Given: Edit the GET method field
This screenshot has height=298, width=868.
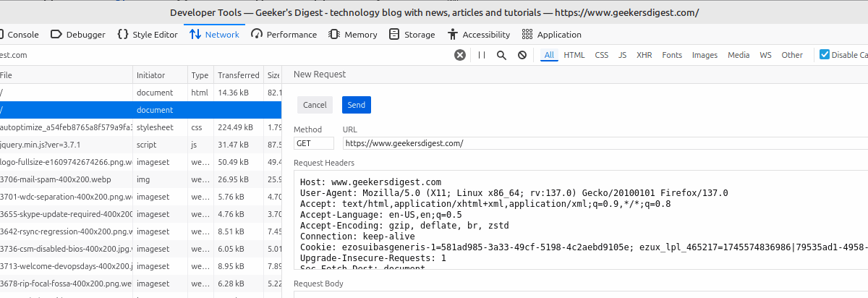Looking at the screenshot, I should pos(314,143).
